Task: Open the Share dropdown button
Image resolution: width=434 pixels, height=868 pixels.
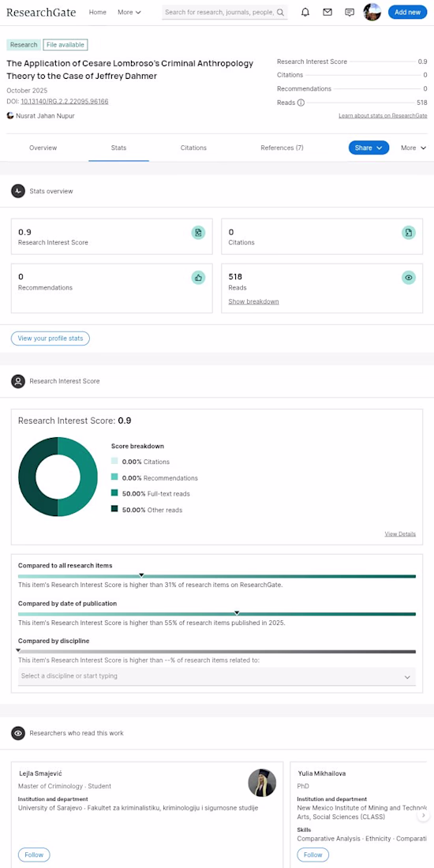Action: tap(369, 148)
